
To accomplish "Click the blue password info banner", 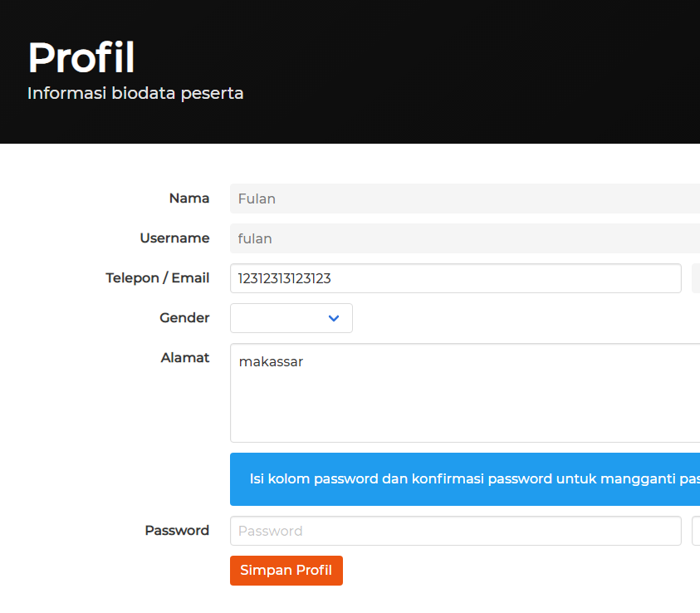I will (465, 479).
